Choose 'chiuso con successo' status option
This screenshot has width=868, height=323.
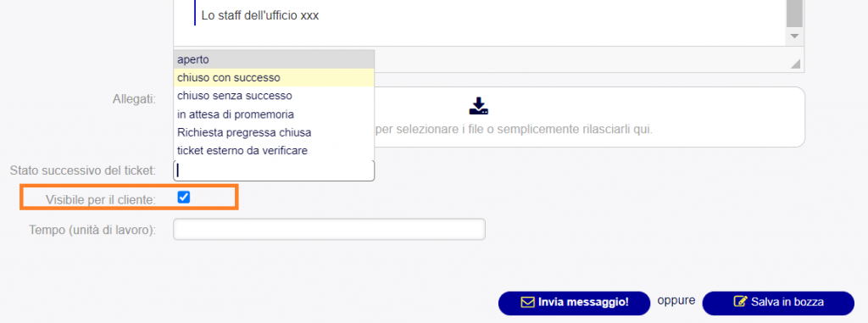274,77
